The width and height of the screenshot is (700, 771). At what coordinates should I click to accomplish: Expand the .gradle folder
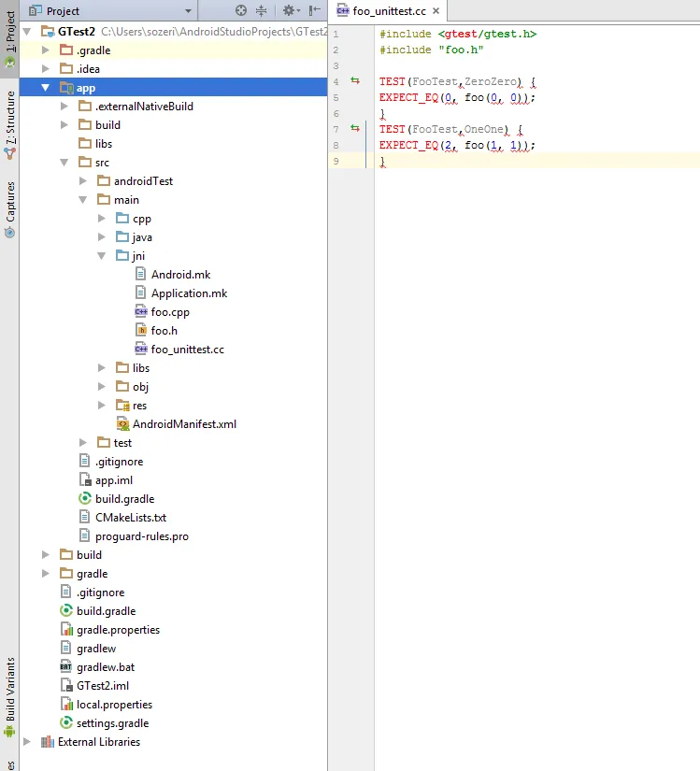[x=46, y=50]
